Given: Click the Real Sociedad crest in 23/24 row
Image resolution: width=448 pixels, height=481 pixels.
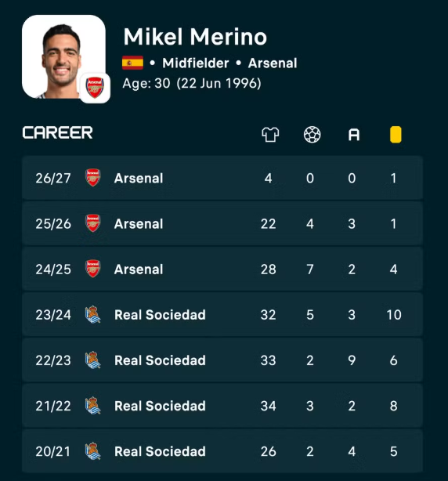Looking at the screenshot, I should click(93, 314).
